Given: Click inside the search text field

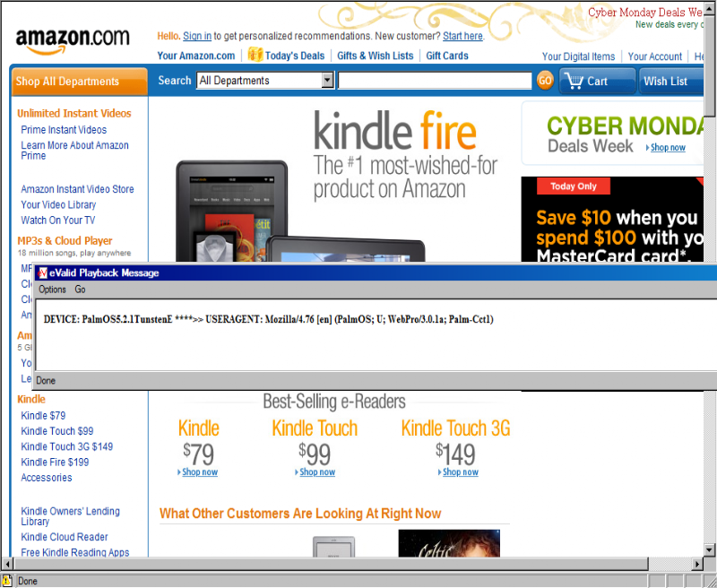Looking at the screenshot, I should pos(435,81).
